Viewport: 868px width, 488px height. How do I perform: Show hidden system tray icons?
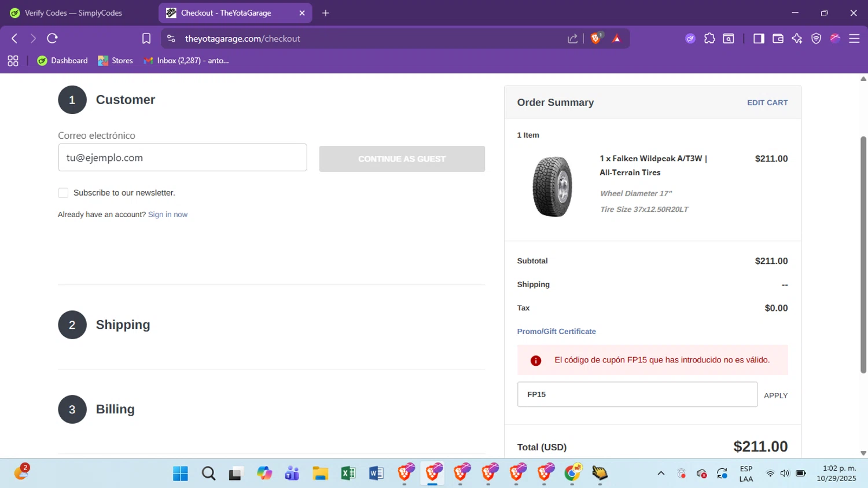[661, 474]
